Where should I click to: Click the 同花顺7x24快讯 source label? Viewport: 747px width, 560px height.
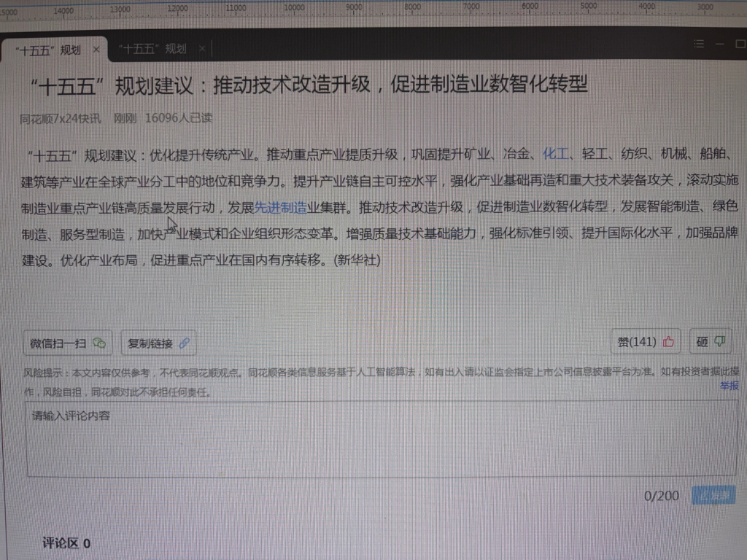pyautogui.click(x=61, y=119)
